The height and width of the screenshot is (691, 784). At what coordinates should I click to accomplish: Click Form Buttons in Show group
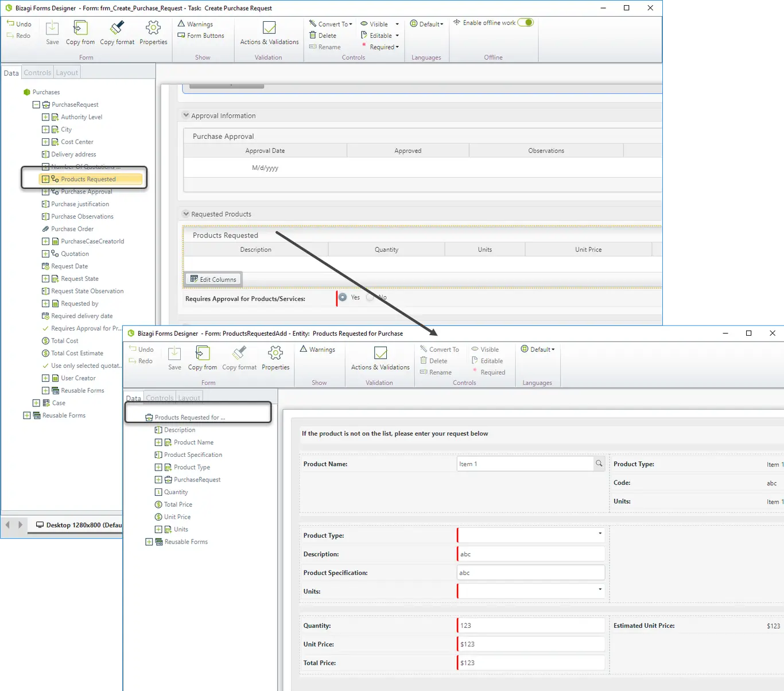201,36
